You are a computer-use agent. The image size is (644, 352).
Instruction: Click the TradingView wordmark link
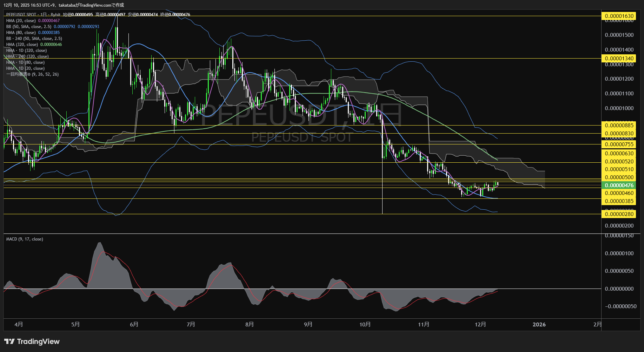point(38,341)
